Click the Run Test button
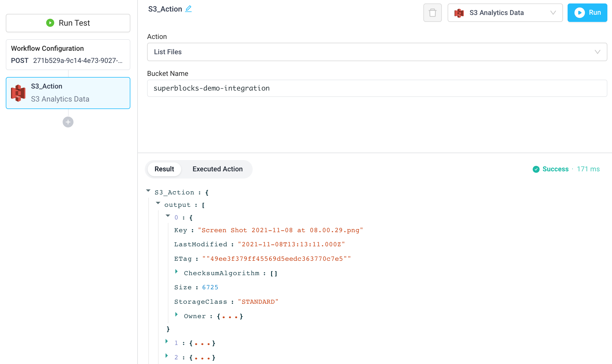The image size is (612, 364). coord(68,23)
